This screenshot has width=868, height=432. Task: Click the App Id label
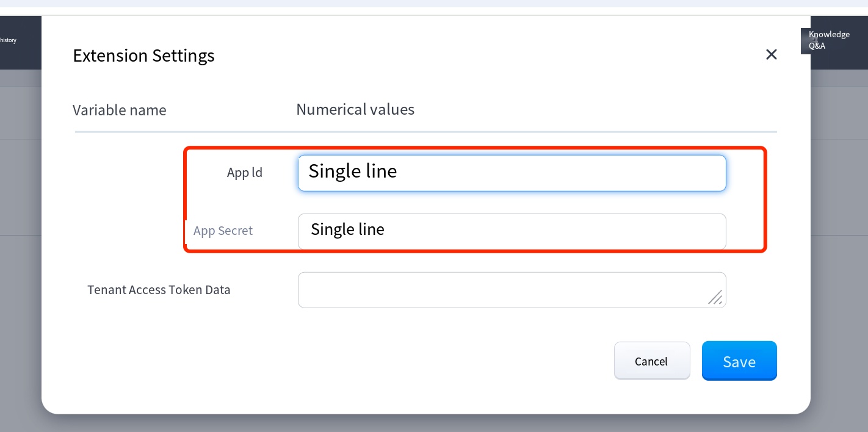coord(244,173)
